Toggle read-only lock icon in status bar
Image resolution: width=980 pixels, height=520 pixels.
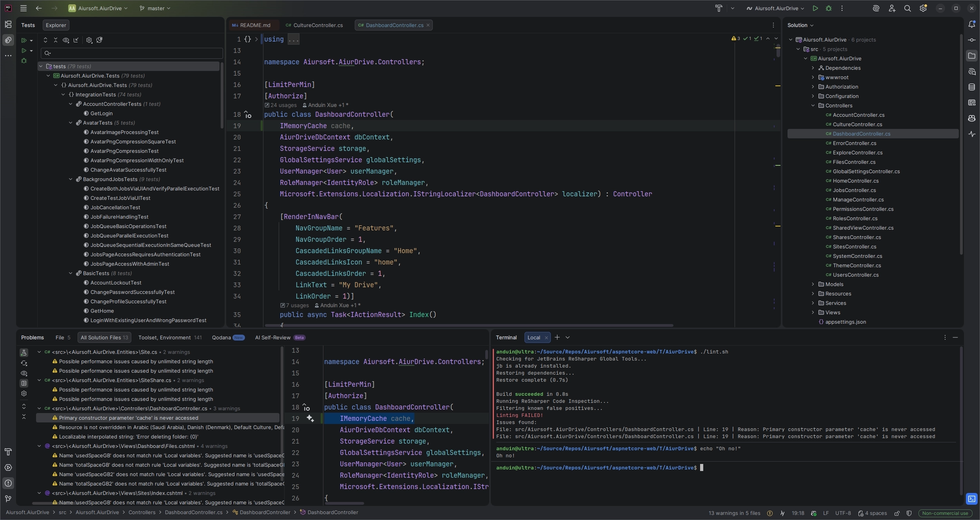click(897, 513)
